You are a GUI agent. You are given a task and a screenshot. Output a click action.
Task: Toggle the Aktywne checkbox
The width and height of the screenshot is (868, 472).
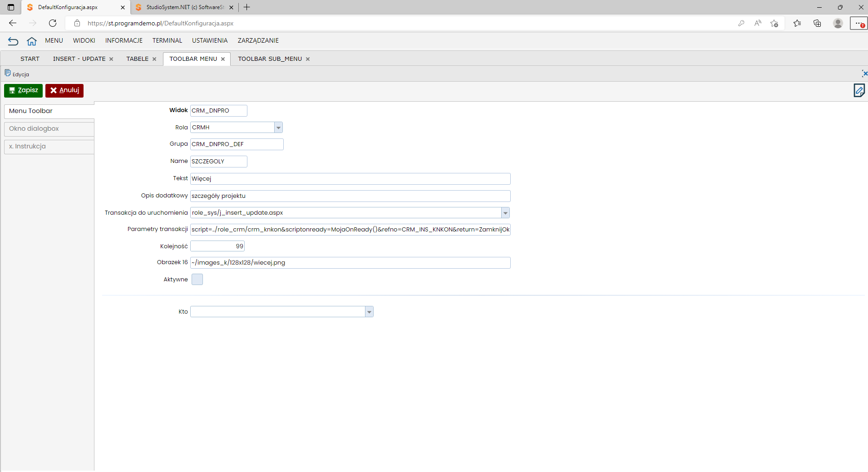tap(197, 280)
